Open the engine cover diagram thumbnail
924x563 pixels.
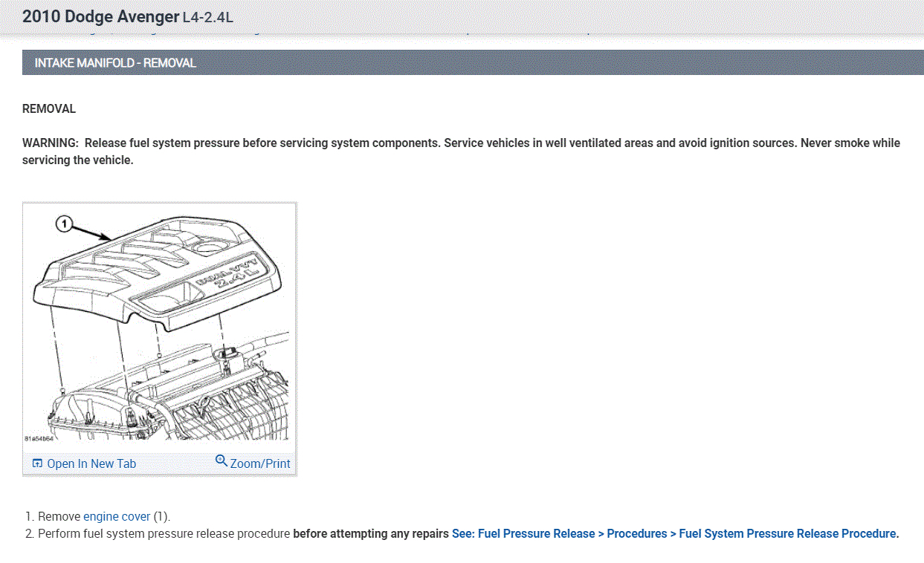(159, 326)
